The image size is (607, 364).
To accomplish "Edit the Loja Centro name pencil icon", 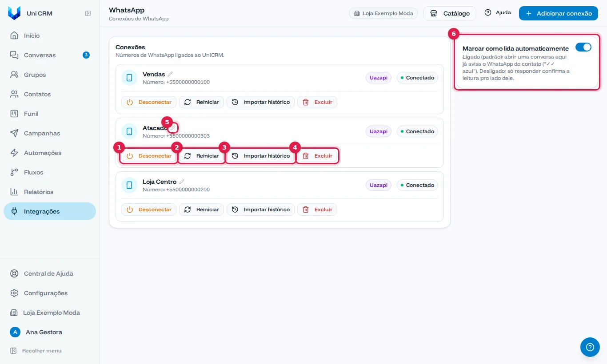I will pos(182,182).
